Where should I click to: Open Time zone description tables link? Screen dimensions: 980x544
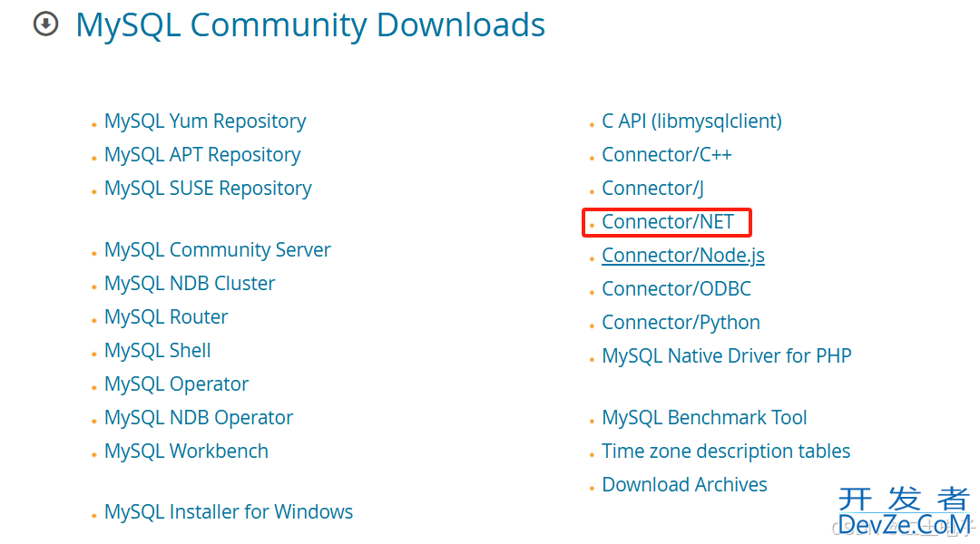tap(726, 452)
